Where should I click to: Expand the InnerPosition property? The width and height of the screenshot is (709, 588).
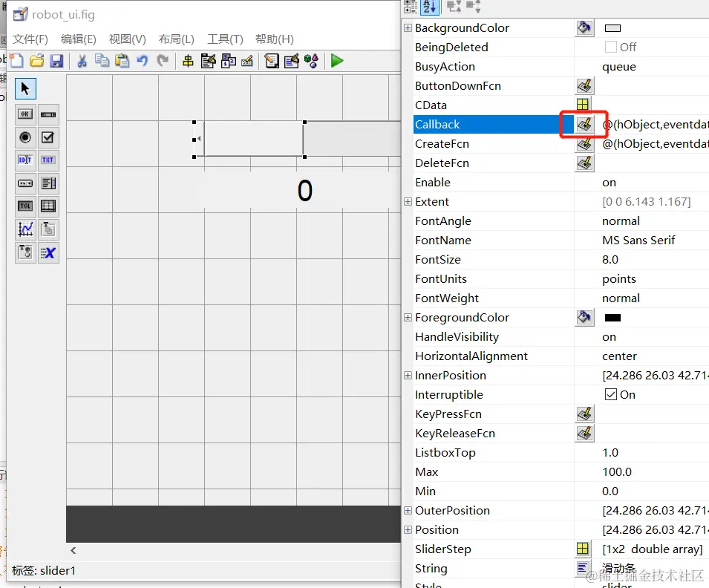[408, 376]
